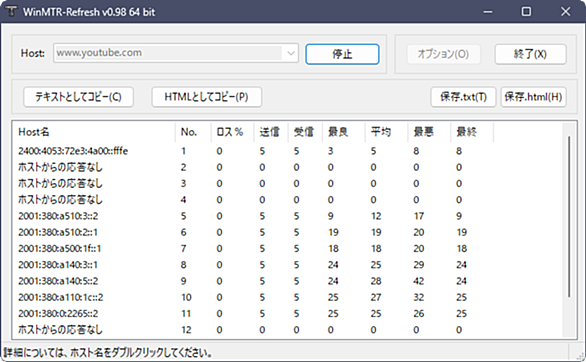The height and width of the screenshot is (362, 586).
Task: Save report with 保存.html(H) button
Action: click(533, 97)
